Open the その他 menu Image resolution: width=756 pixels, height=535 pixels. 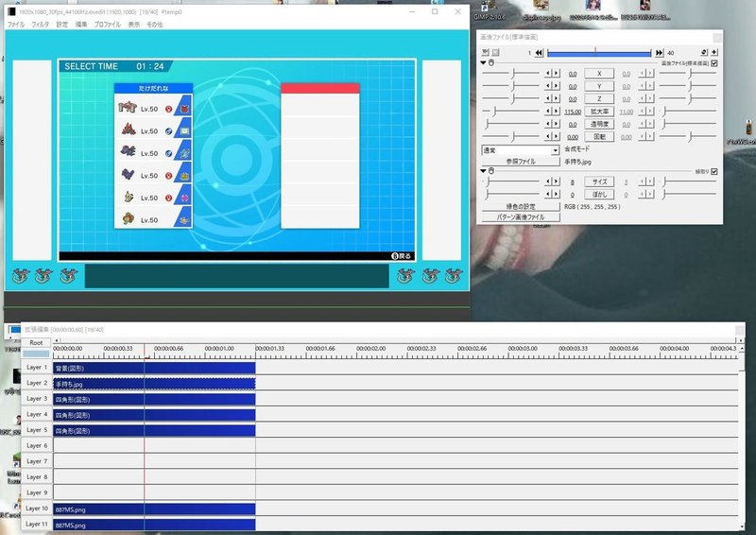tap(155, 25)
